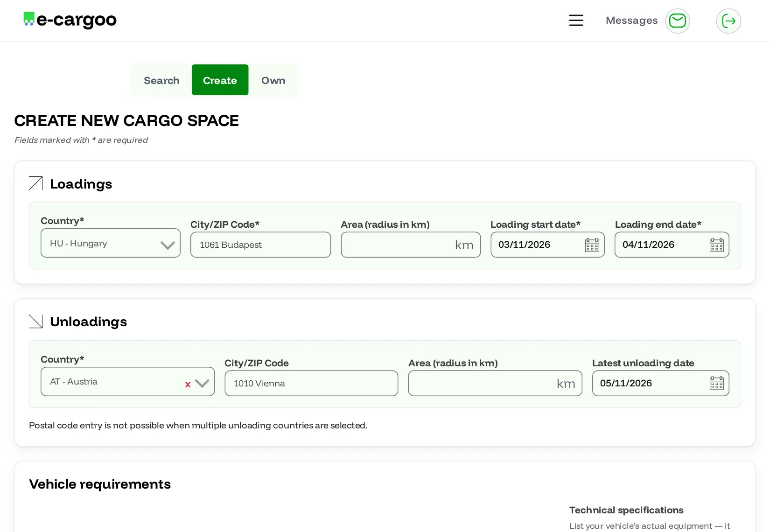Click the Unloadings area radius km field

[495, 383]
